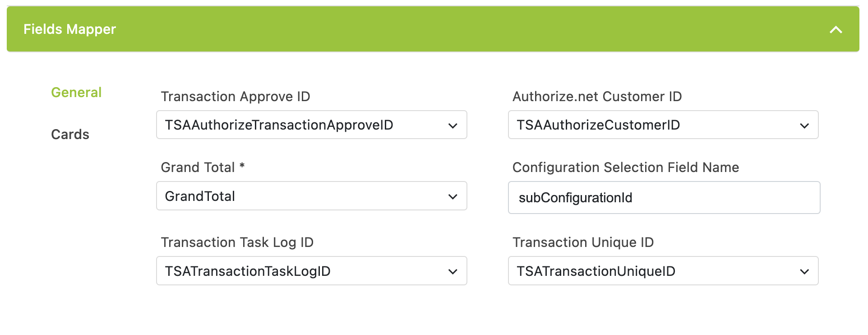Click the chevron icon in Transaction Task Log select
This screenshot has height=335, width=868.
click(x=453, y=272)
